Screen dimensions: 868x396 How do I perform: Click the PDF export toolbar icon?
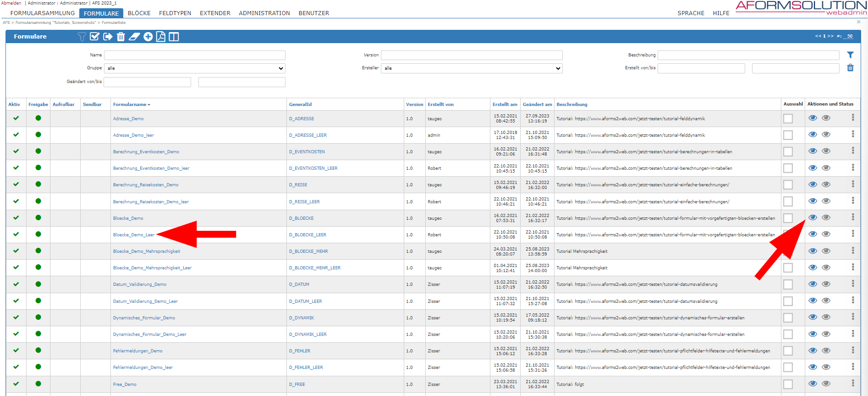(x=161, y=37)
